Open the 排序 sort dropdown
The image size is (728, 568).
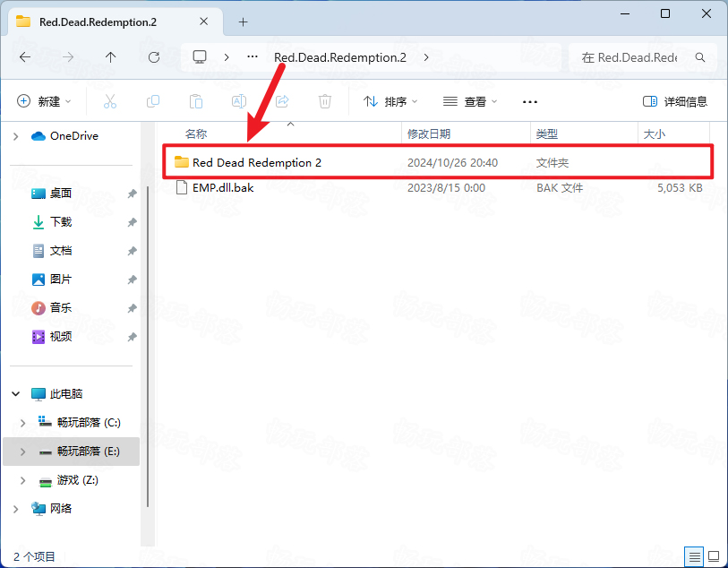(390, 101)
